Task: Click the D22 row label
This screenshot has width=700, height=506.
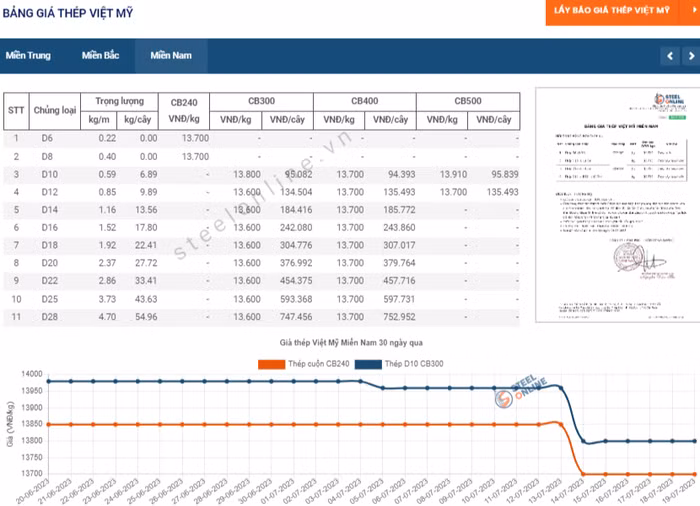Action: [50, 281]
